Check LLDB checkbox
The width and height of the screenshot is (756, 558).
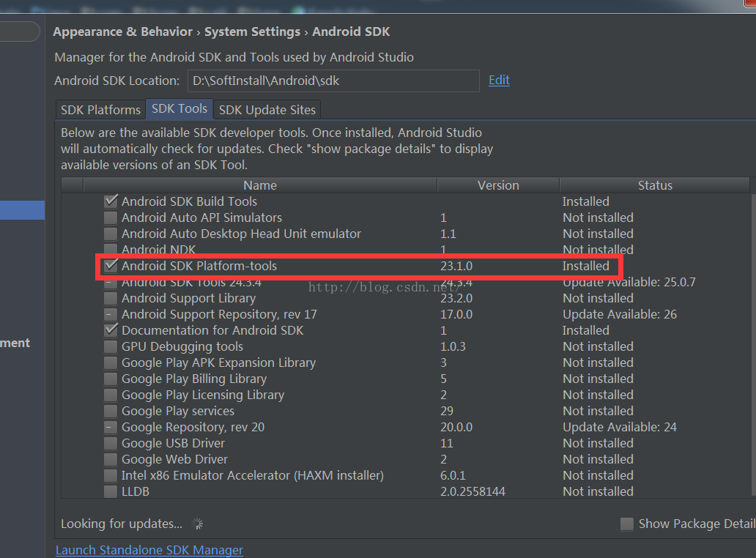coord(111,491)
